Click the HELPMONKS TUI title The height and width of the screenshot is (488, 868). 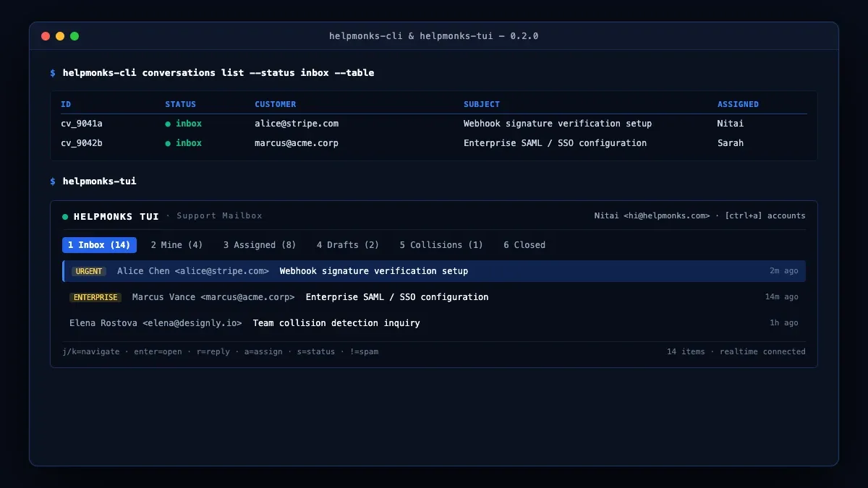116,216
